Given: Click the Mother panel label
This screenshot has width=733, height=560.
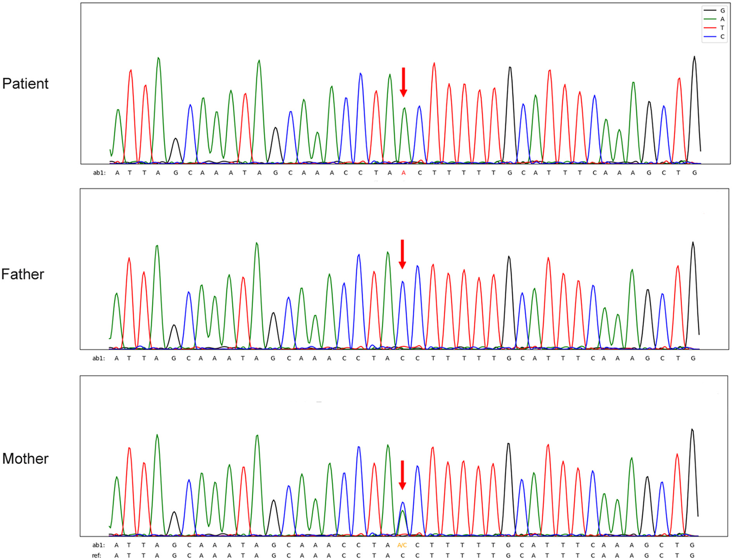Looking at the screenshot, I should 25,459.
